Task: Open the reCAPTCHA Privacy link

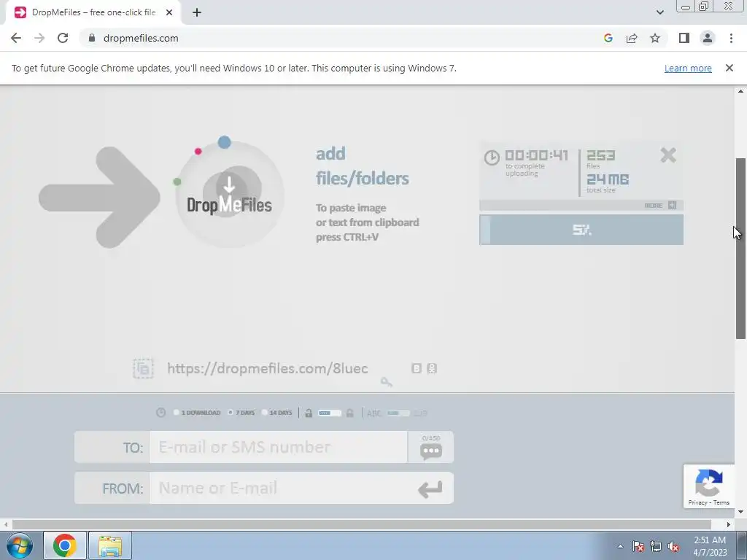Action: [697, 502]
